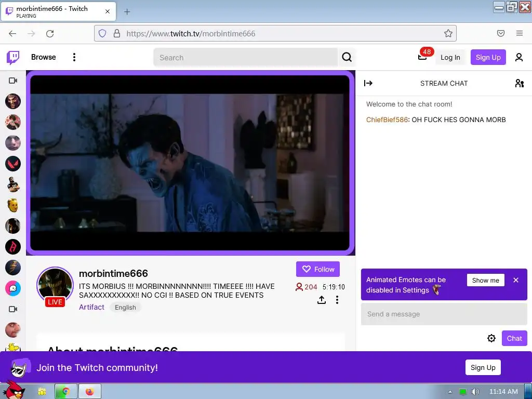This screenshot has height=399, width=532.
Task: Reload the page with refresh icon
Action: 50,33
